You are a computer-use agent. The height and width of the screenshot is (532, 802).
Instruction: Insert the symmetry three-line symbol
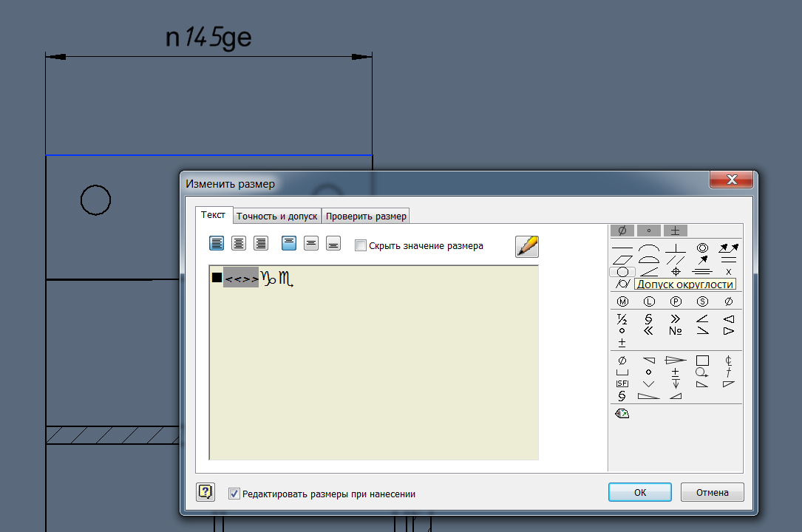tap(702, 272)
